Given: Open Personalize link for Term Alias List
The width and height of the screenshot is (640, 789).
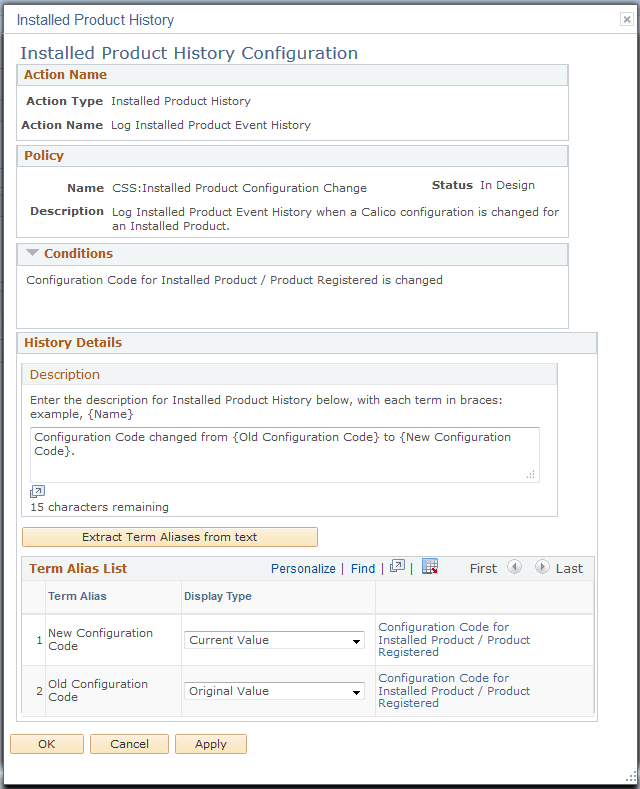Looking at the screenshot, I should click(x=303, y=569).
